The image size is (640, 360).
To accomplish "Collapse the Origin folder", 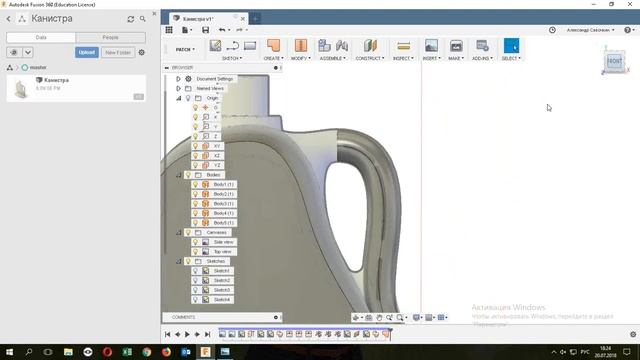I will [178, 98].
